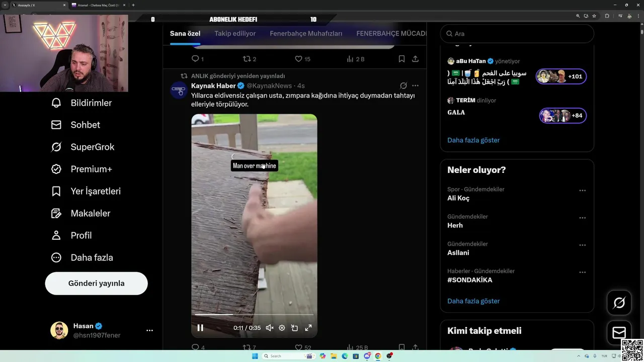Like the post with 15 likes
This screenshot has width=644, height=362.
coord(302,59)
